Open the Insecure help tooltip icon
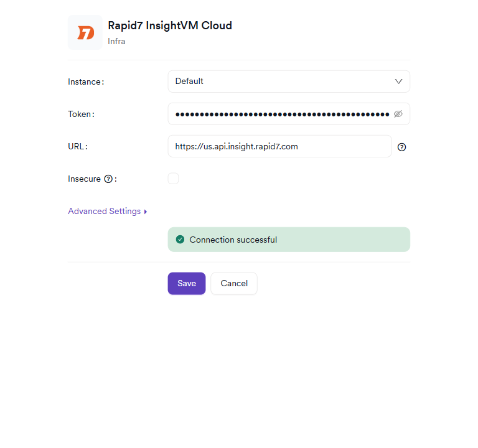 pos(108,179)
